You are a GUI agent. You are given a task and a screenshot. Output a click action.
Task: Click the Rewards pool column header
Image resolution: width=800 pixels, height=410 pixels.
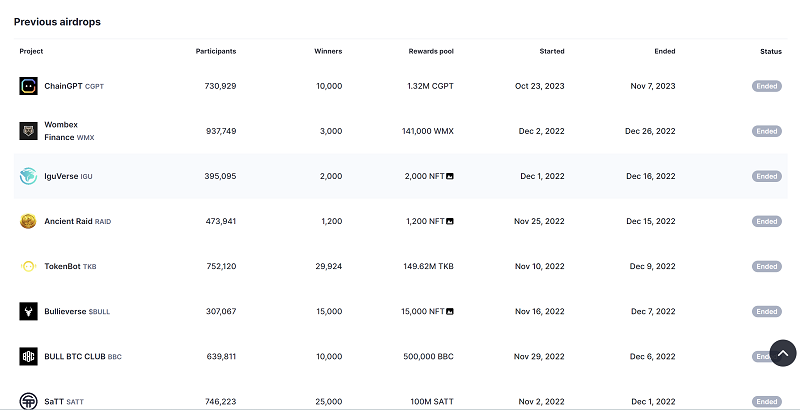431,51
